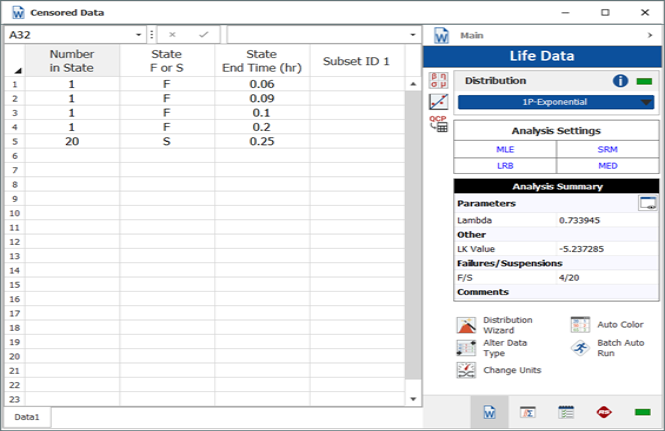This screenshot has width=665, height=431.
Task: Click the MLE analysis setting
Action: click(x=505, y=149)
